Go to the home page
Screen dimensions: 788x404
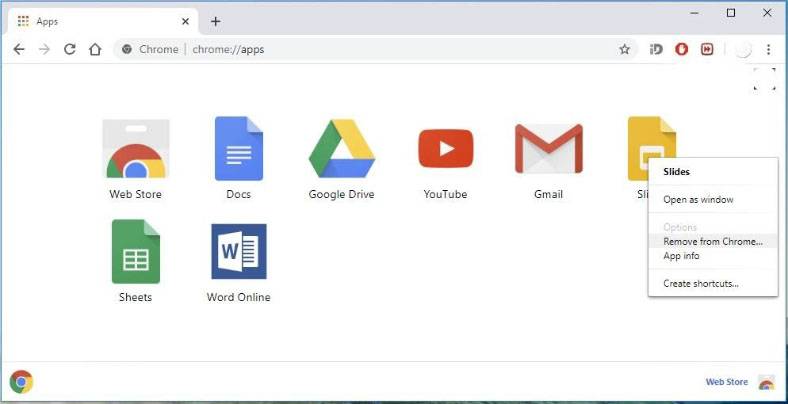pyautogui.click(x=95, y=49)
